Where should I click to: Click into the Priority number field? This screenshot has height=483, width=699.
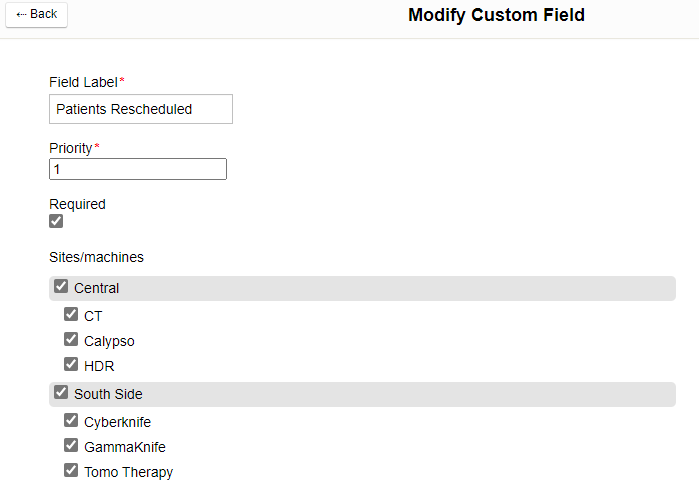tap(138, 169)
